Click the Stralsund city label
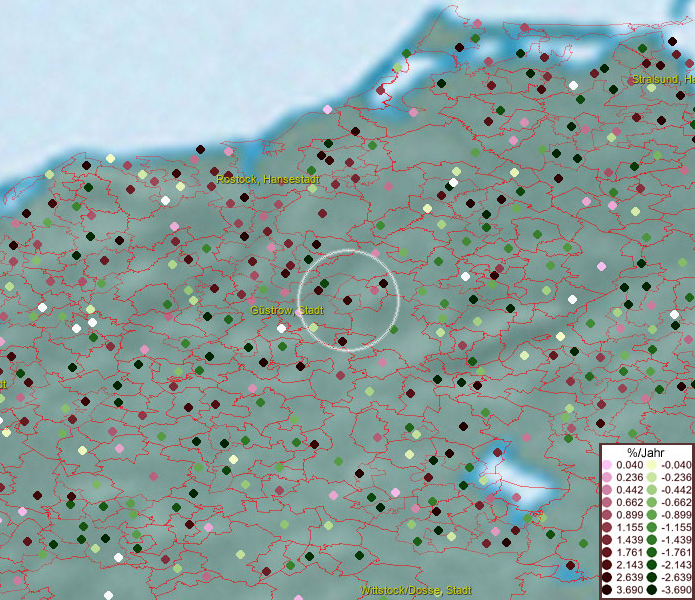 coord(662,78)
